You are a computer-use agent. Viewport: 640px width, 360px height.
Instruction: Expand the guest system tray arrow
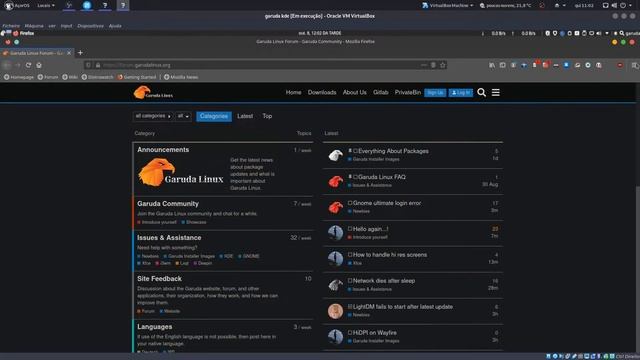click(x=607, y=33)
